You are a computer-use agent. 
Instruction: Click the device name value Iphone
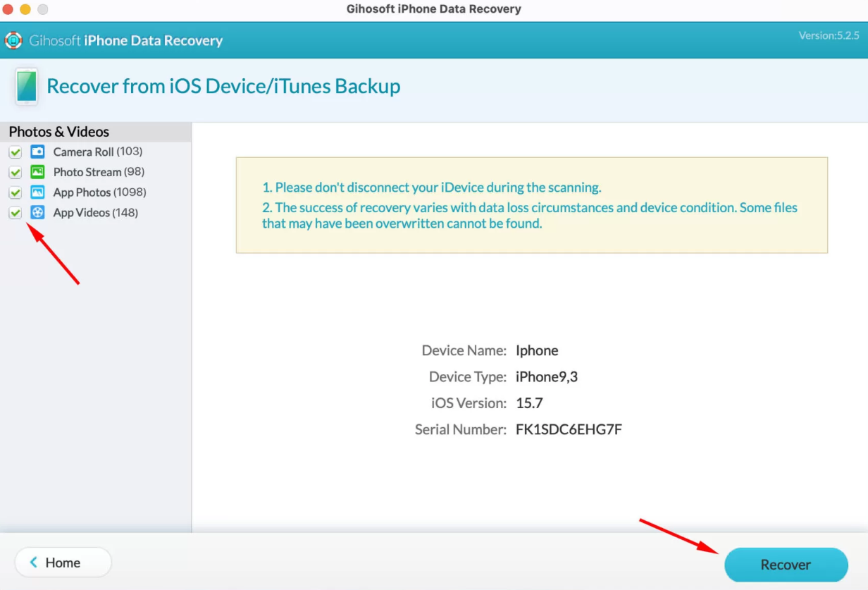point(537,350)
